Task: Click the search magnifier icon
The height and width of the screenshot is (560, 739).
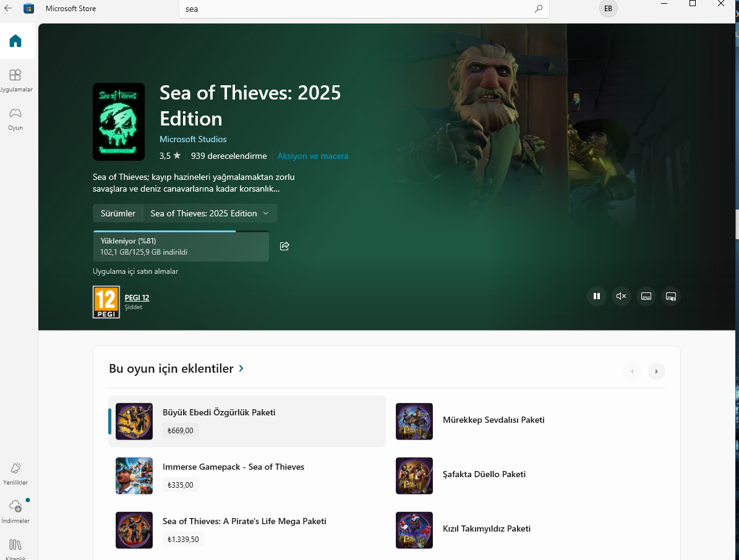Action: [538, 9]
